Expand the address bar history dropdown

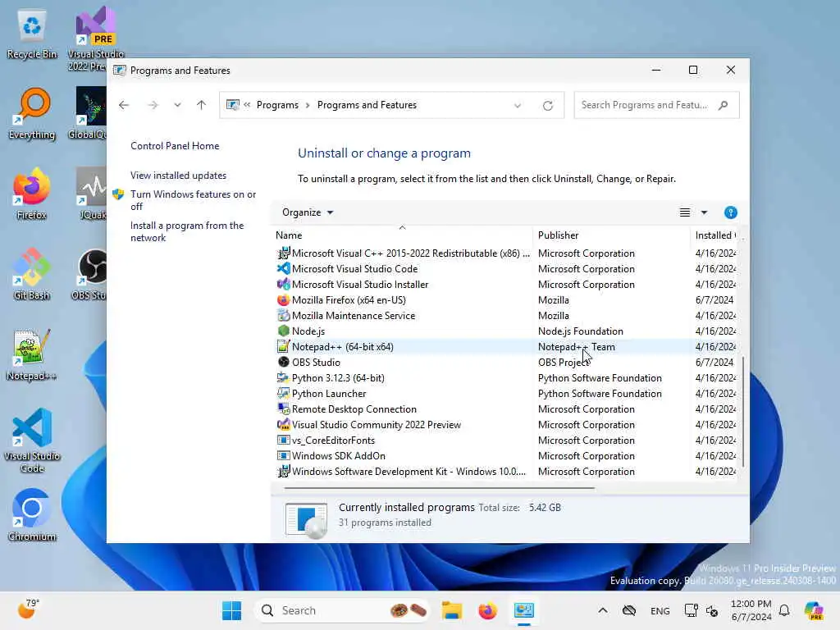[518, 106]
